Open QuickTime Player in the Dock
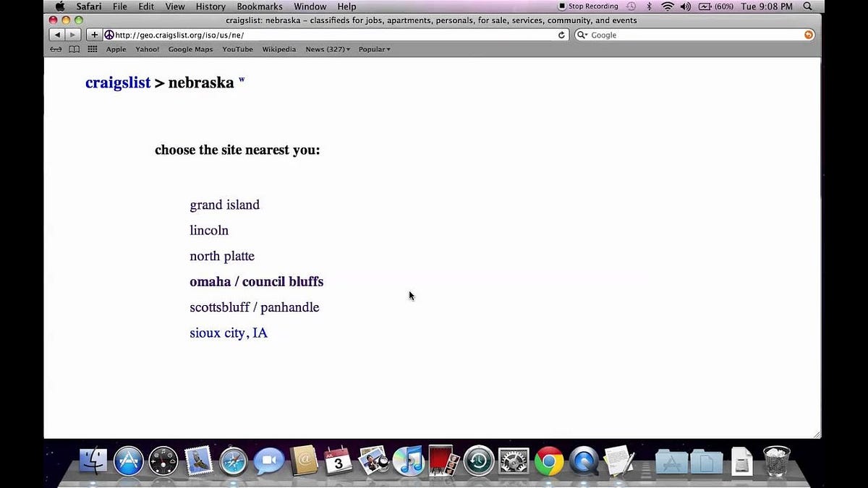 click(584, 461)
